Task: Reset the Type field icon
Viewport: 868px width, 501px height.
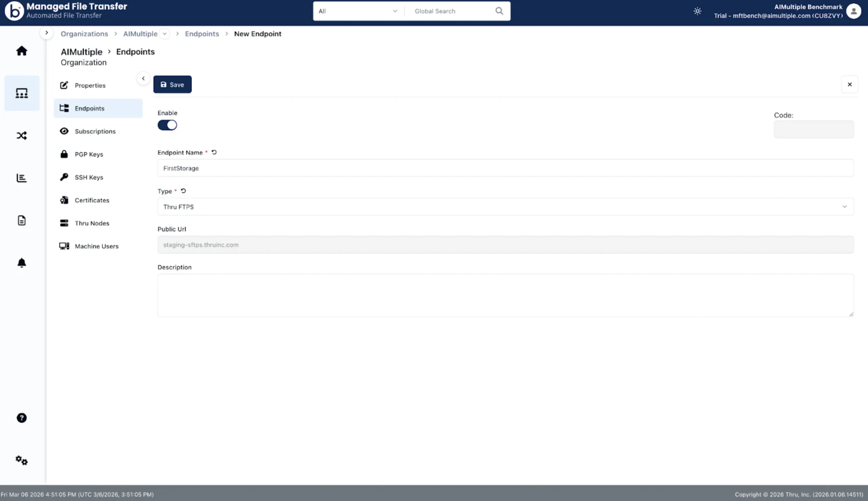Action: [183, 191]
